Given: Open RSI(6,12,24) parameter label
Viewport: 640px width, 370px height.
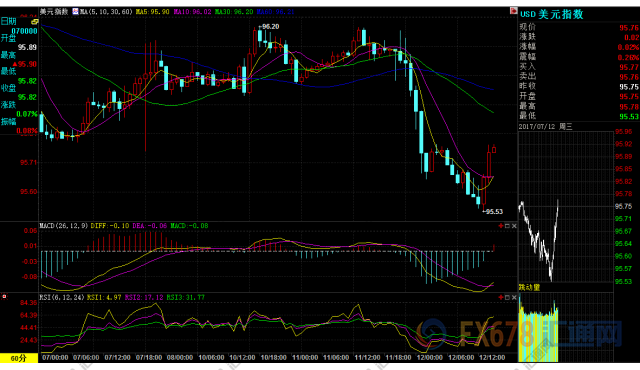Looking at the screenshot, I should tap(62, 297).
